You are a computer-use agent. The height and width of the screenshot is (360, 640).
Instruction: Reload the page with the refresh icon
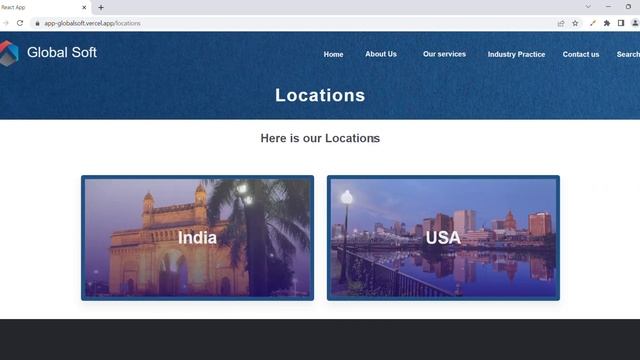click(x=20, y=23)
